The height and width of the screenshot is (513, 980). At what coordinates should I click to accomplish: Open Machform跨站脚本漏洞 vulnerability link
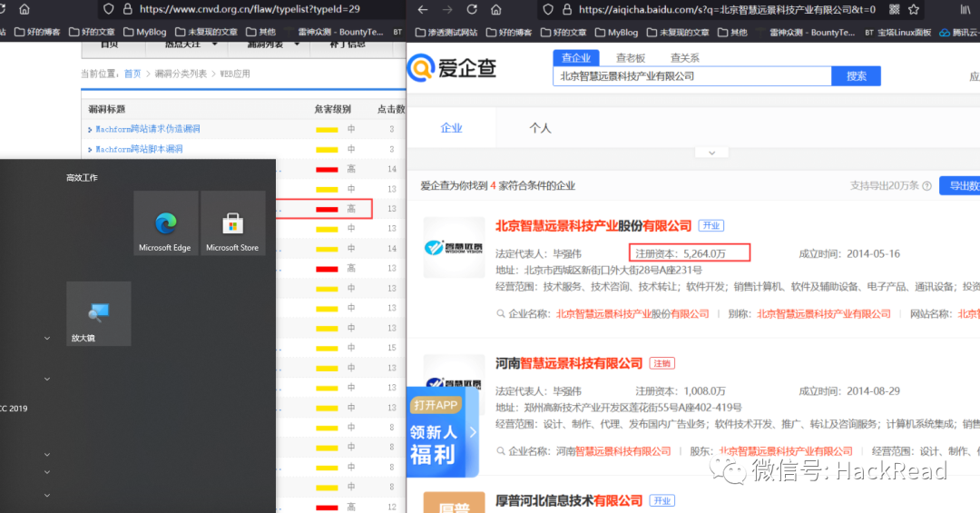[x=140, y=149]
